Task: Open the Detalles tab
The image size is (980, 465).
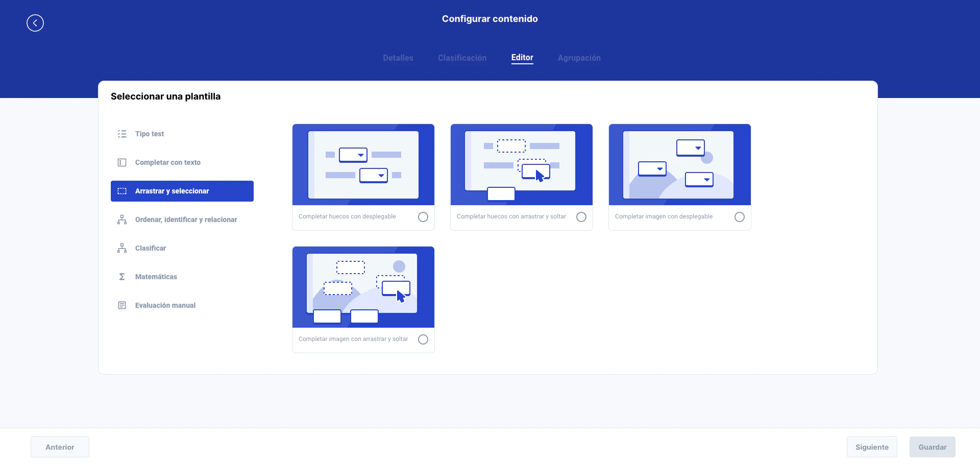Action: click(x=398, y=58)
